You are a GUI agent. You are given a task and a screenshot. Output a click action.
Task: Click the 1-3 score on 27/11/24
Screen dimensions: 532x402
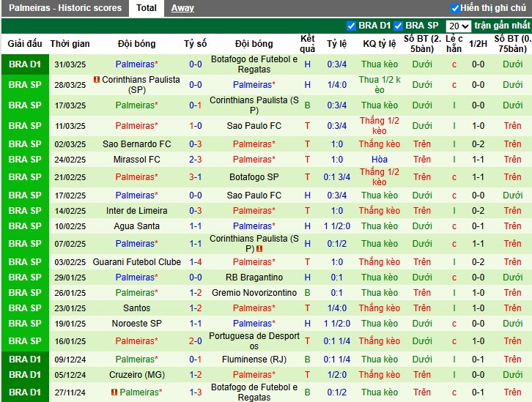pyautogui.click(x=196, y=392)
